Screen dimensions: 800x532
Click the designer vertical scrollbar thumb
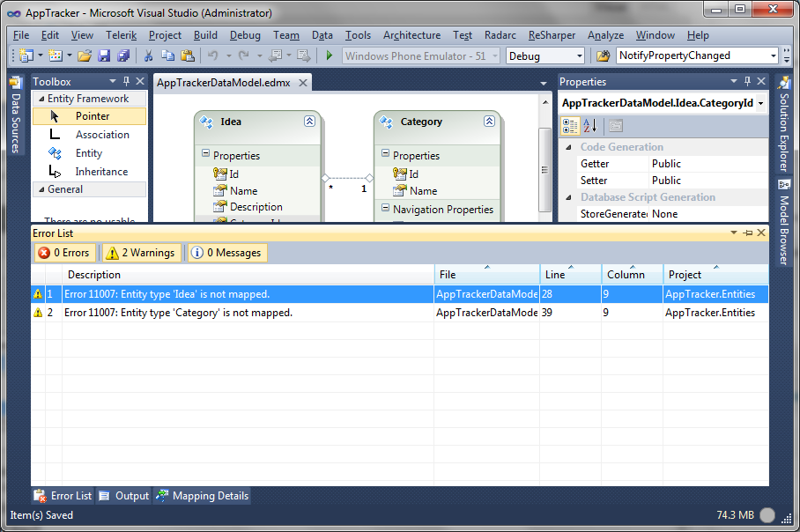pyautogui.click(x=544, y=170)
